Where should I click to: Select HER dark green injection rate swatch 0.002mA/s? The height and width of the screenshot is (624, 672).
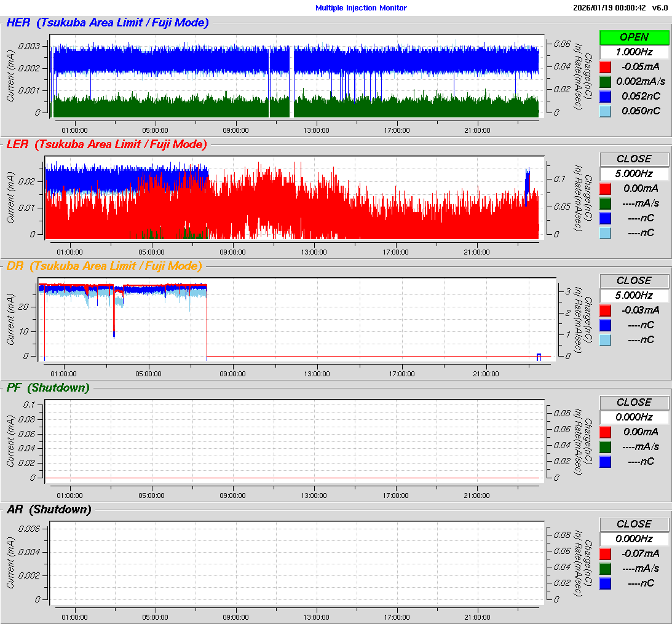coord(605,82)
